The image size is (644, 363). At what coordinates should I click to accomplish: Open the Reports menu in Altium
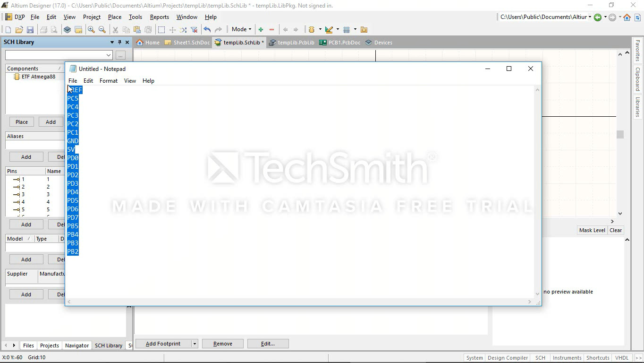click(x=159, y=17)
